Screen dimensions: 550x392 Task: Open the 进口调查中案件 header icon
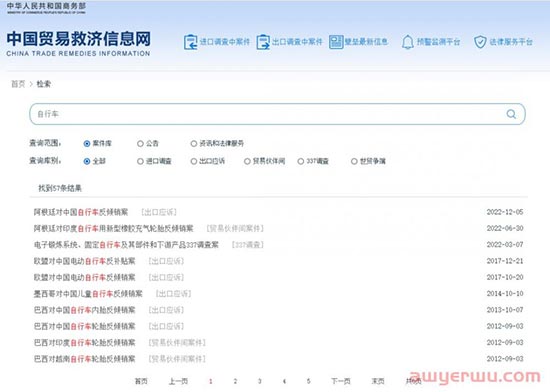coord(190,42)
